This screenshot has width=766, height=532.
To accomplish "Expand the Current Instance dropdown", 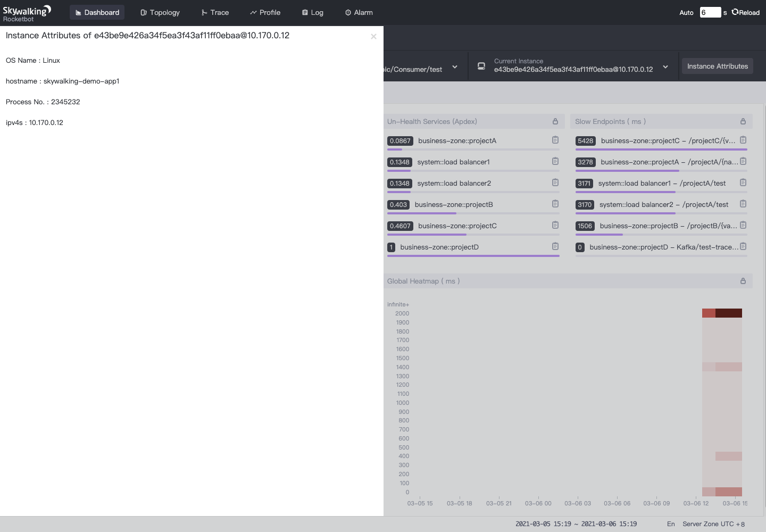I will click(x=665, y=66).
